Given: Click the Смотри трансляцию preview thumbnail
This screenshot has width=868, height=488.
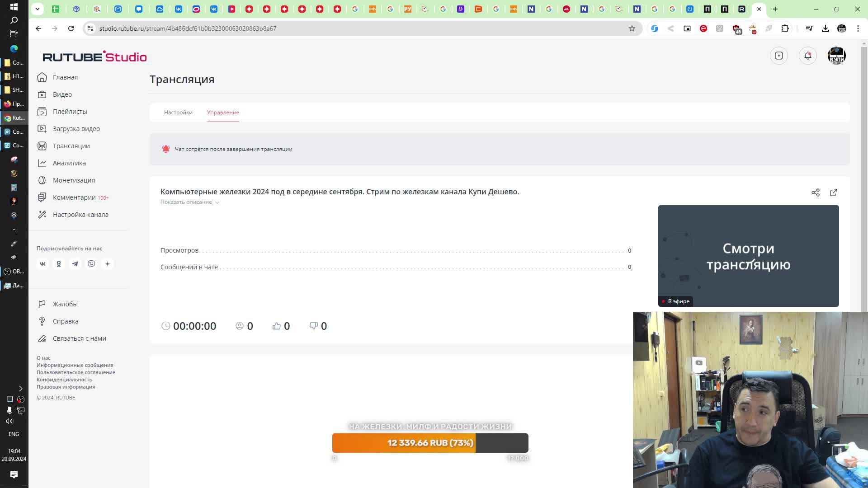Looking at the screenshot, I should tap(748, 256).
